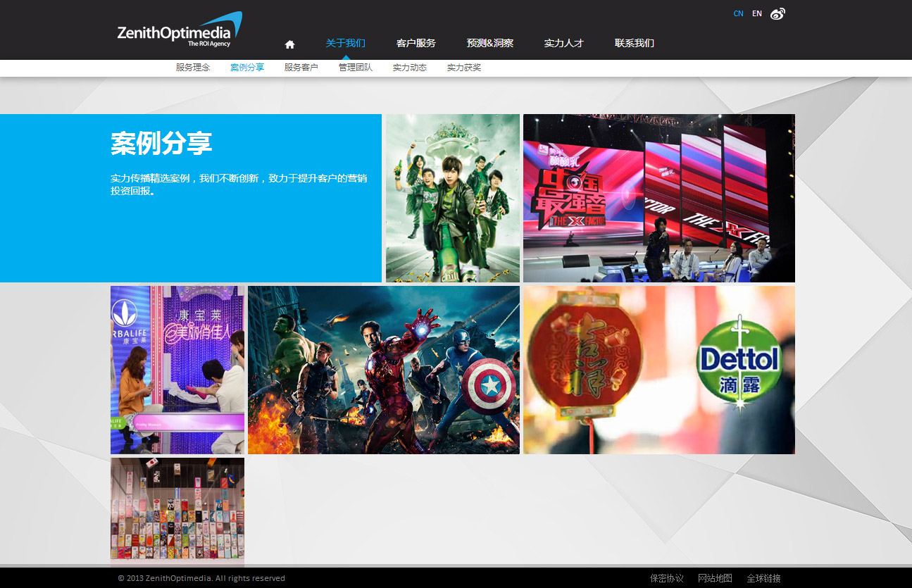Open the 客户服务 menu
Screen dimensions: 912x588
click(416, 43)
